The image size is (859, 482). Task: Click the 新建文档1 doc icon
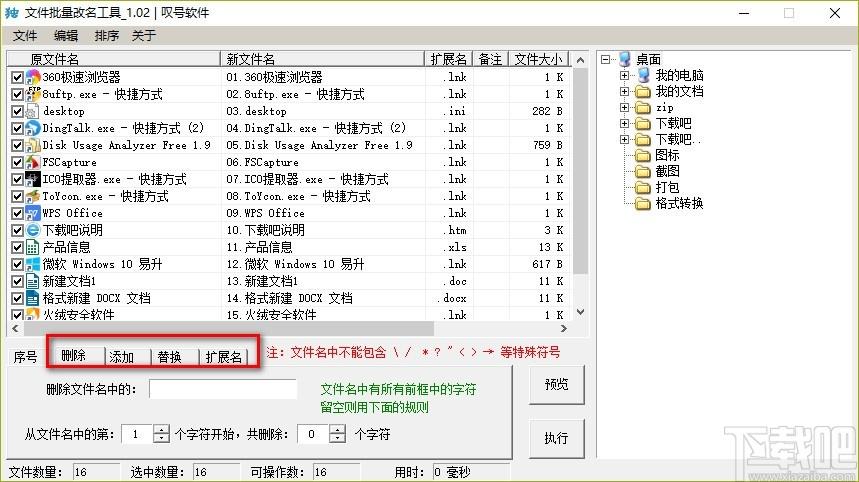33,281
